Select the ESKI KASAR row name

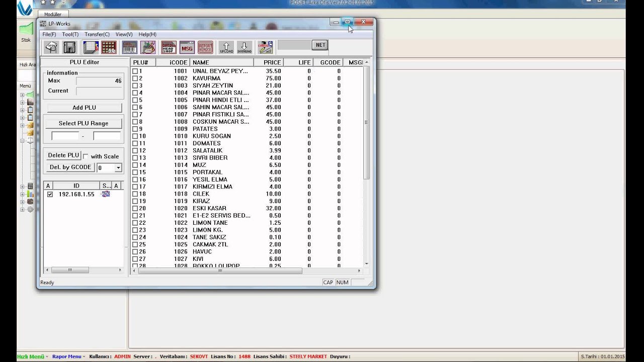209,208
